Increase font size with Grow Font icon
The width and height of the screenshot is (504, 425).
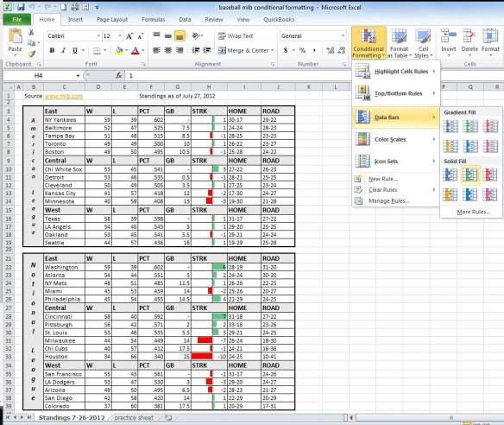point(129,36)
